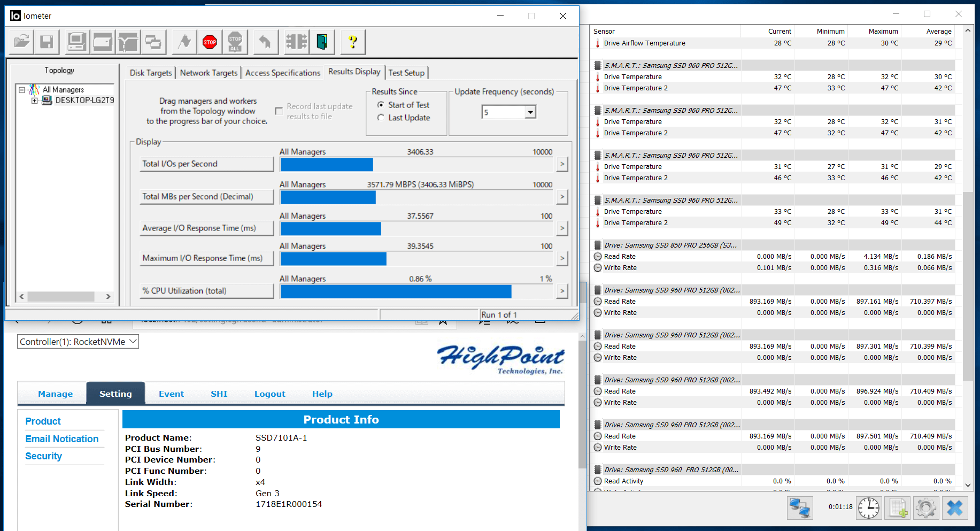This screenshot has width=980, height=531.
Task: Click Average I/O Response Time (ms) button
Action: [206, 228]
